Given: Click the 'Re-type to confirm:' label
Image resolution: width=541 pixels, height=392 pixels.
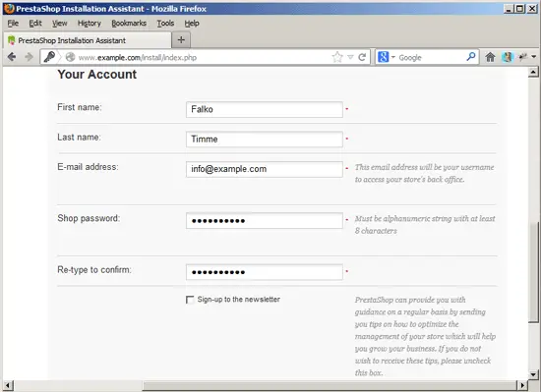Looking at the screenshot, I should 94,270.
